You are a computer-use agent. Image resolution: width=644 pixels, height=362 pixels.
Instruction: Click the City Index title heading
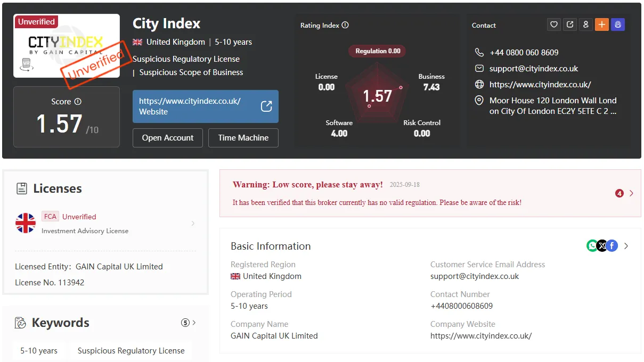167,23
